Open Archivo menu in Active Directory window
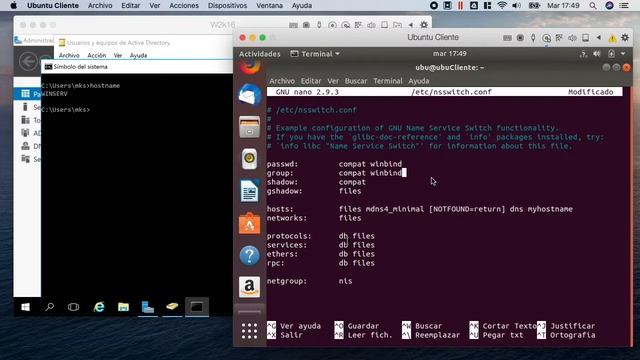The image size is (640, 360). tap(69, 55)
